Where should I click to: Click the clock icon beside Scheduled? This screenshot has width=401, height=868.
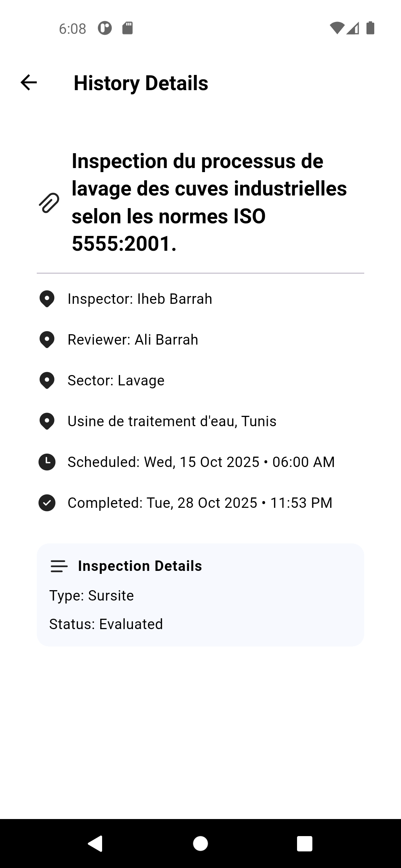(x=47, y=462)
